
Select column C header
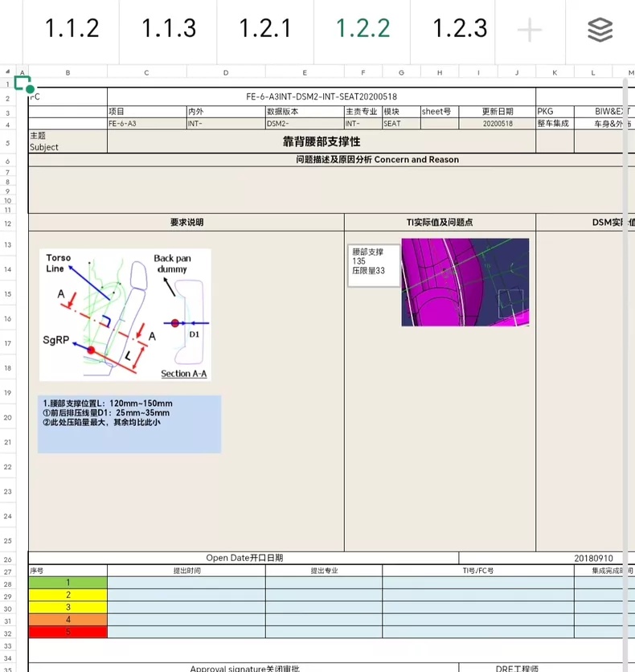pyautogui.click(x=146, y=72)
